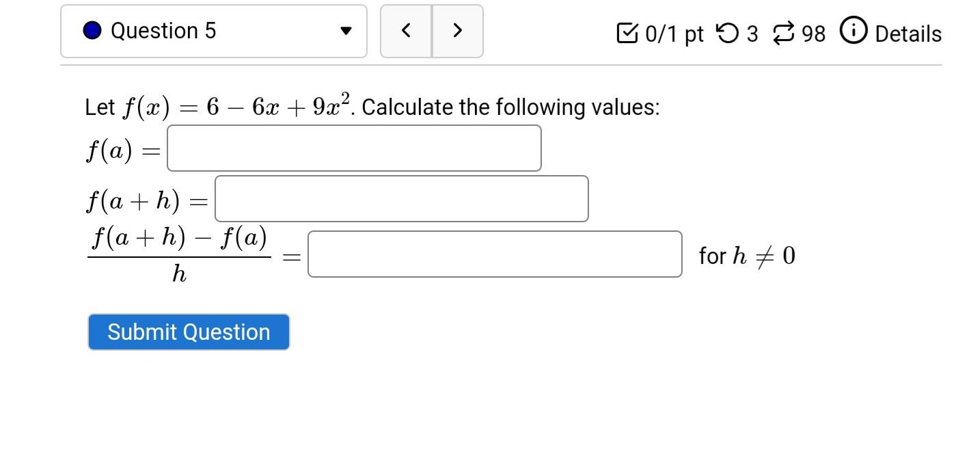Open the Question 5 dropdown selector
The height and width of the screenshot is (465, 980).
[x=213, y=30]
